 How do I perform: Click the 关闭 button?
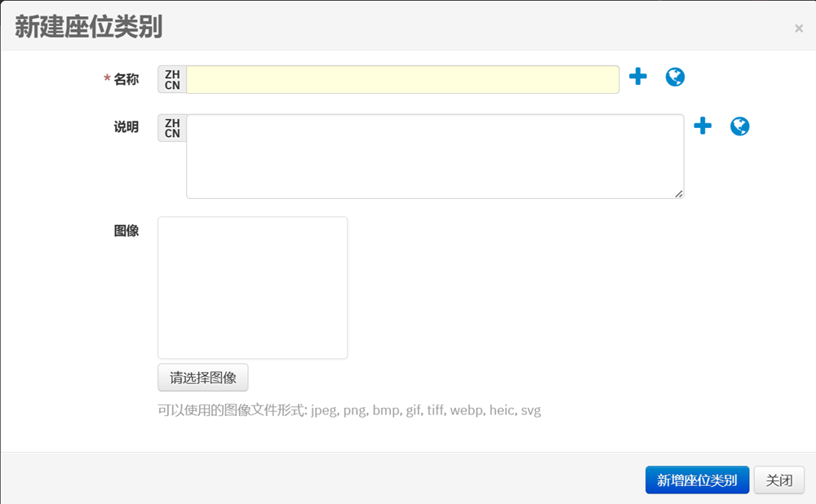[779, 480]
